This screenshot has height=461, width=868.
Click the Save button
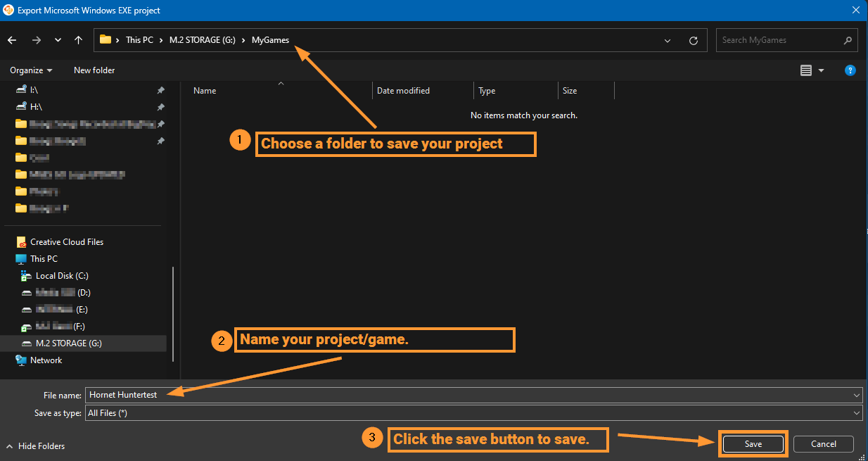coord(753,443)
